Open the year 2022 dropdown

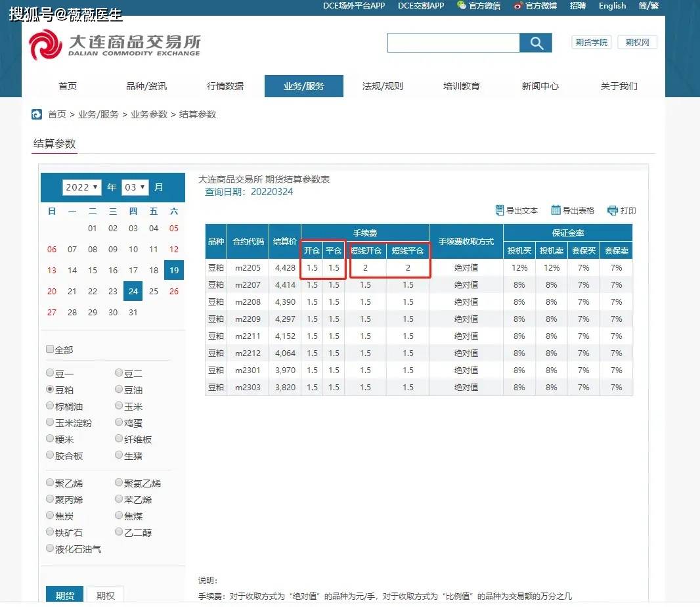(81, 187)
